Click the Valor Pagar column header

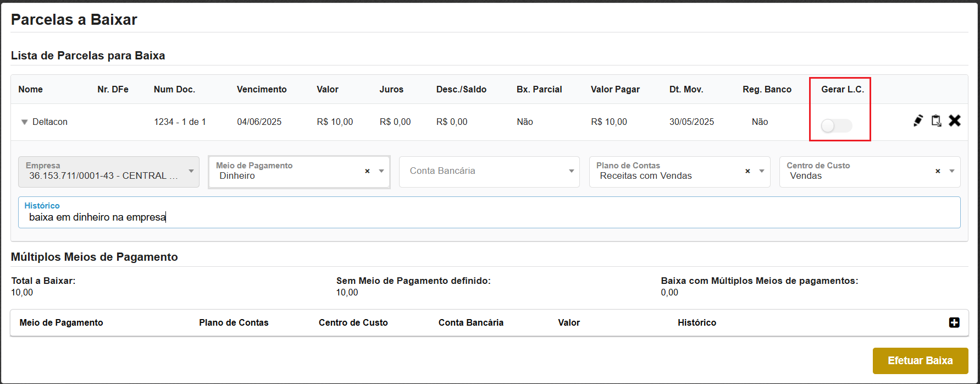(x=615, y=89)
